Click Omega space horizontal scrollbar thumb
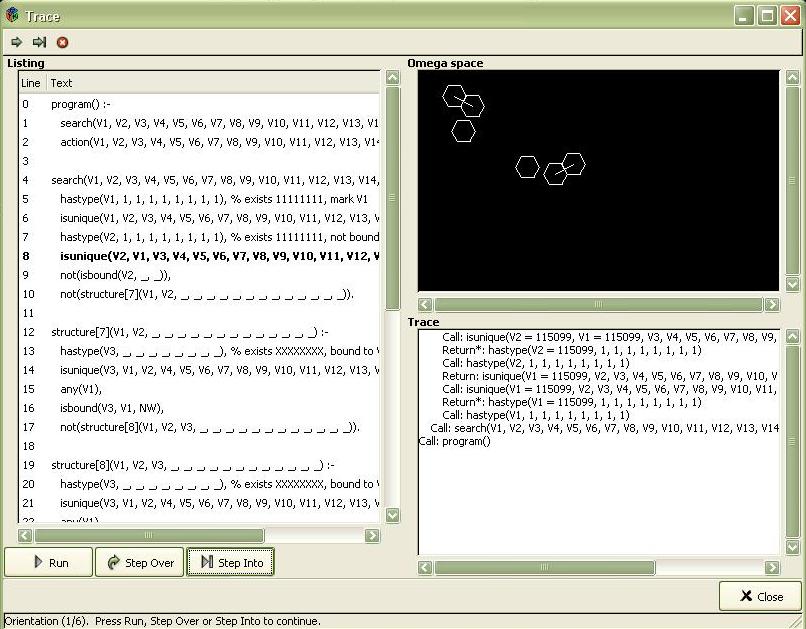The height and width of the screenshot is (629, 806). 598,304
